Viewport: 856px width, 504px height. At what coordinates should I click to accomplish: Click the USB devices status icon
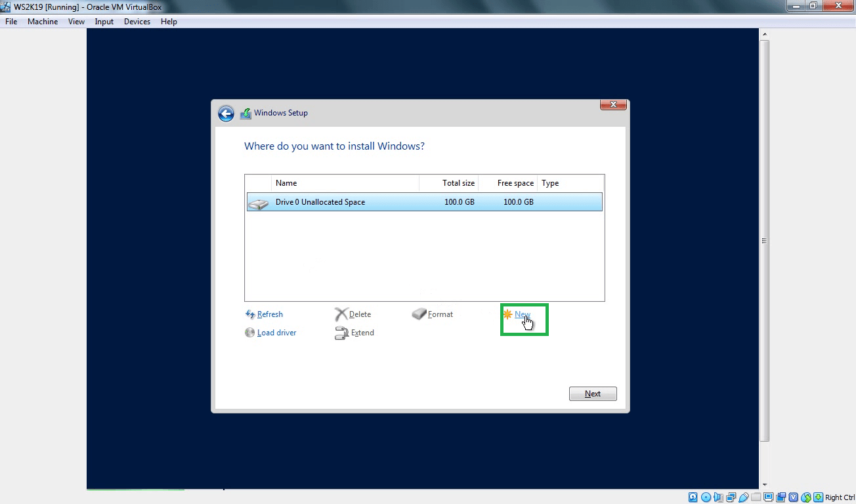tap(744, 497)
